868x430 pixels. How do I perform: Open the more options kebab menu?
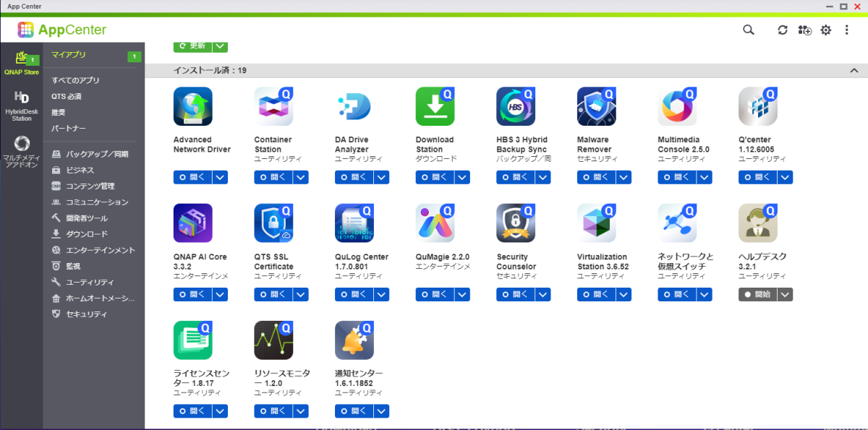(x=846, y=30)
